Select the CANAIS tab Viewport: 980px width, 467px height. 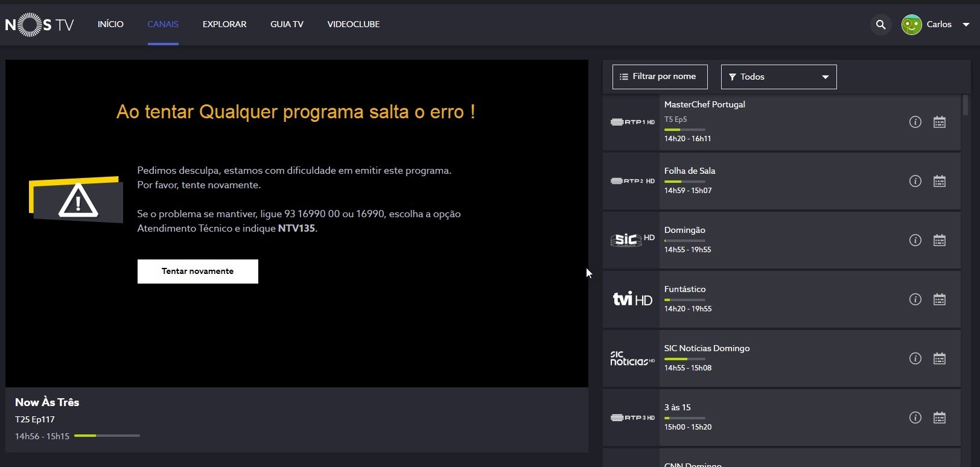[163, 24]
